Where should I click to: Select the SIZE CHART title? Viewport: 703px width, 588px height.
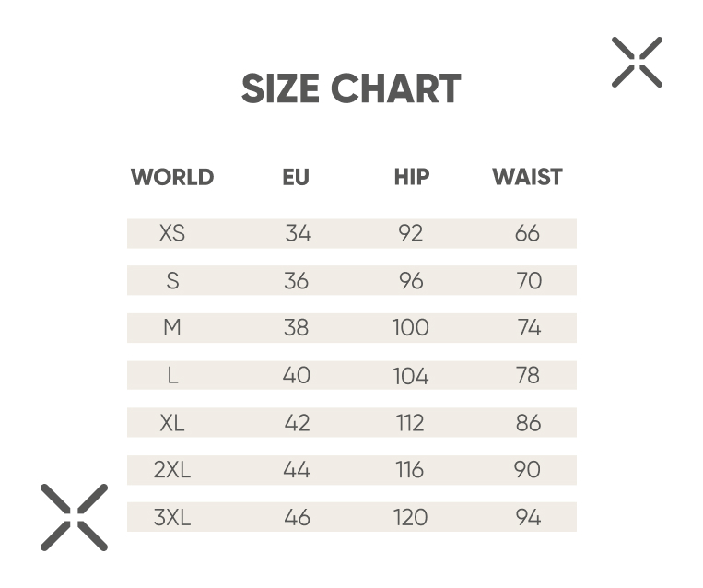tap(351, 88)
